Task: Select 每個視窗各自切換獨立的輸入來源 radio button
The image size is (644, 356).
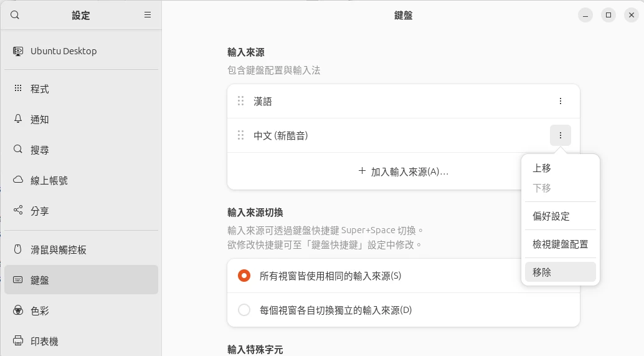Action: pos(244,310)
